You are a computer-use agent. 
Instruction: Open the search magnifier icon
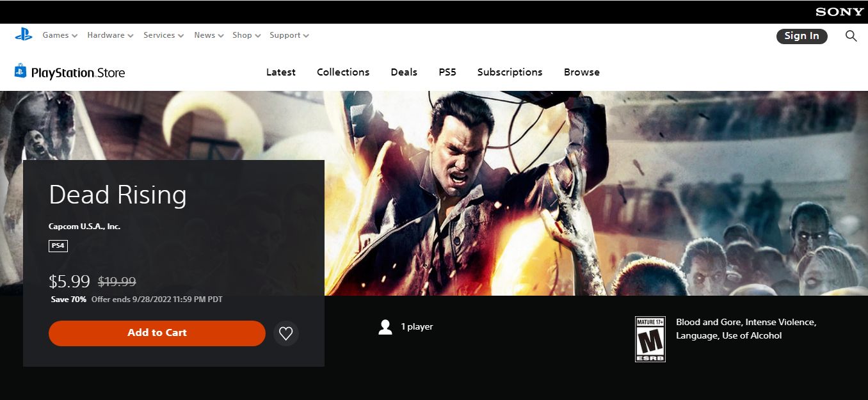point(851,36)
